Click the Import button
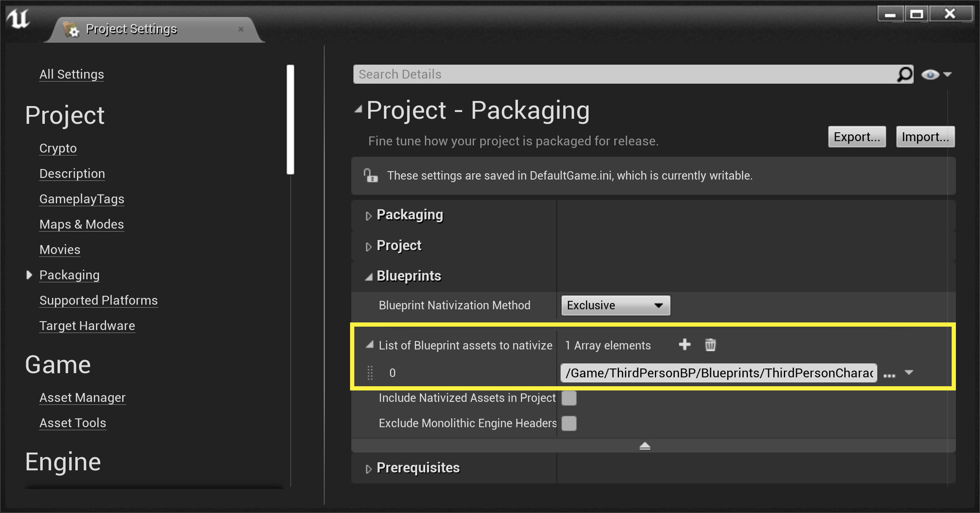This screenshot has width=980, height=513. (925, 137)
